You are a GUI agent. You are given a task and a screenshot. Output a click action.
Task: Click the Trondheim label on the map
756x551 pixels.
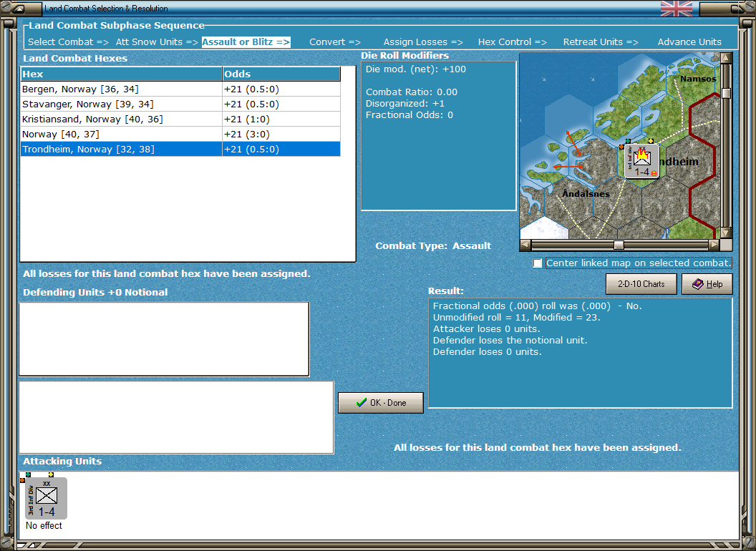(679, 162)
